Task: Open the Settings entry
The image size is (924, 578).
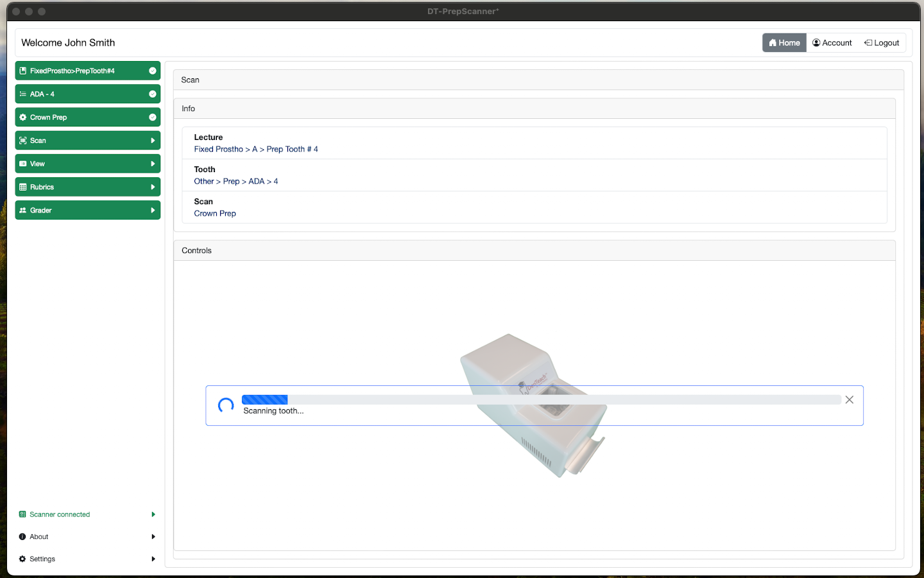Action: point(88,559)
